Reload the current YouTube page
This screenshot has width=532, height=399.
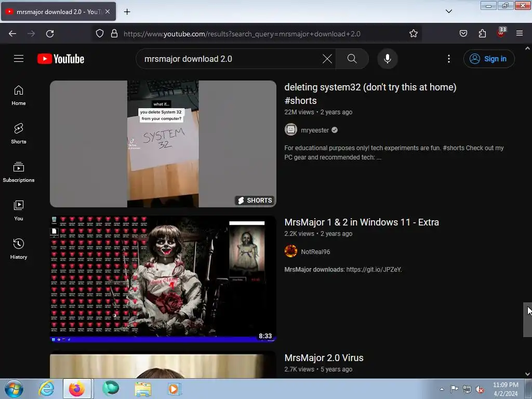pos(50,34)
